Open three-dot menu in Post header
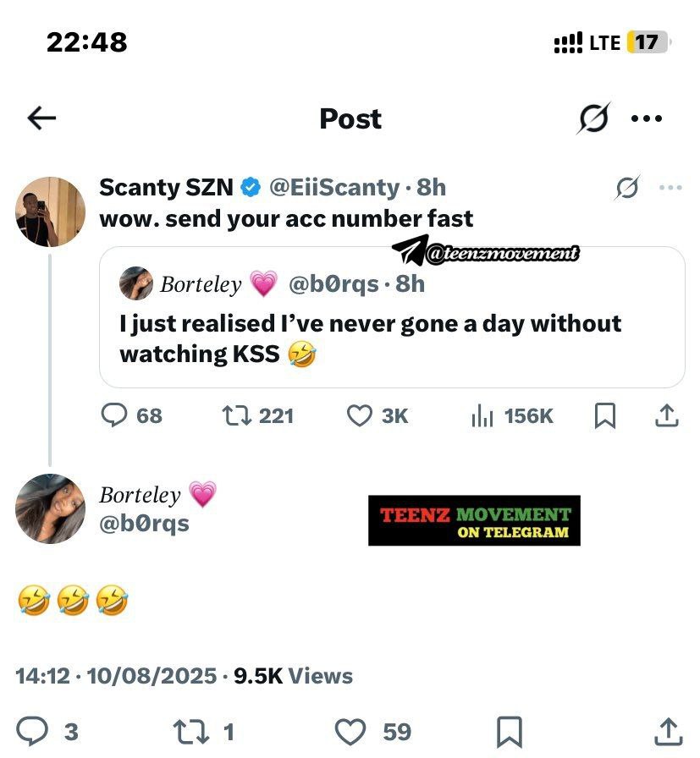The width and height of the screenshot is (700, 758). [647, 118]
